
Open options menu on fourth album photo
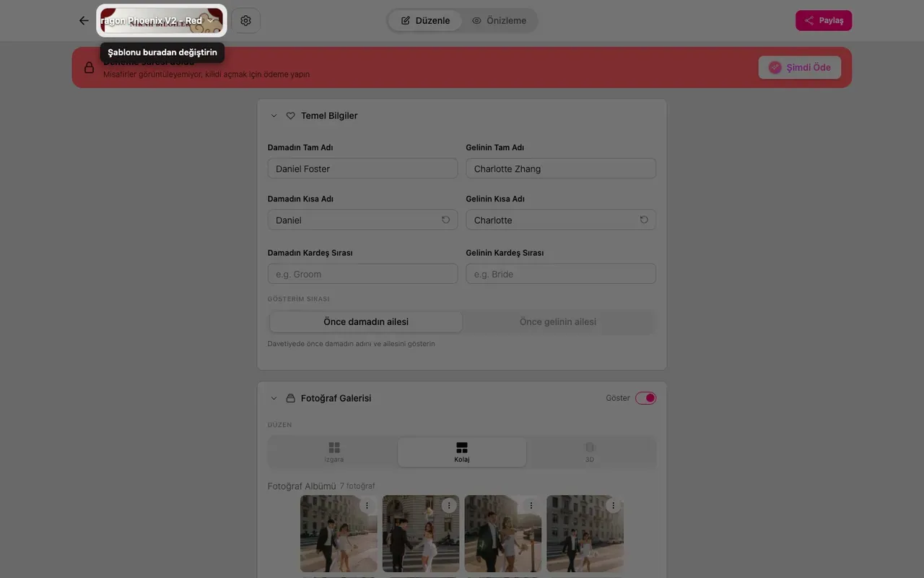[614, 506]
